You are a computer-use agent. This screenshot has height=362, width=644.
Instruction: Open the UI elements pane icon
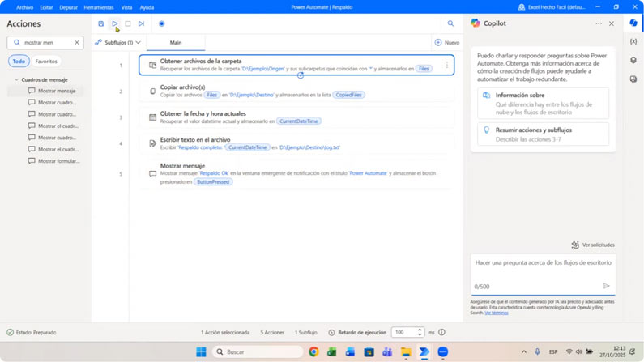coord(633,60)
